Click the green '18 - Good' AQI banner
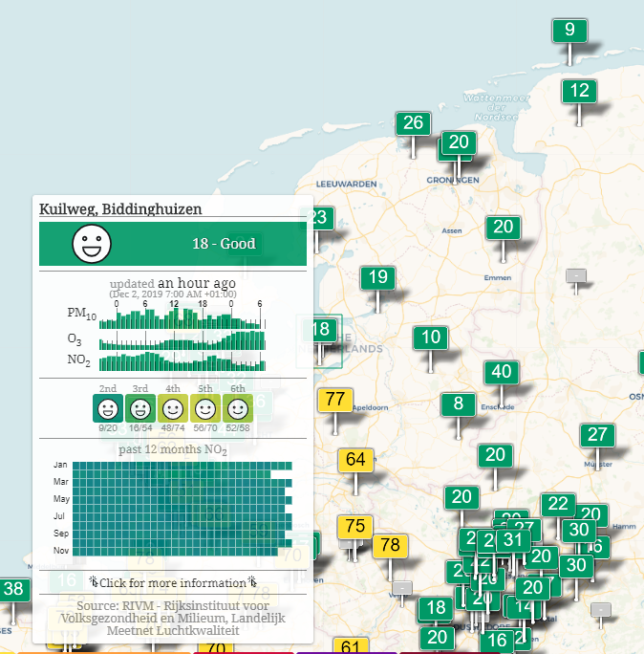This screenshot has height=654, width=644. click(x=173, y=244)
